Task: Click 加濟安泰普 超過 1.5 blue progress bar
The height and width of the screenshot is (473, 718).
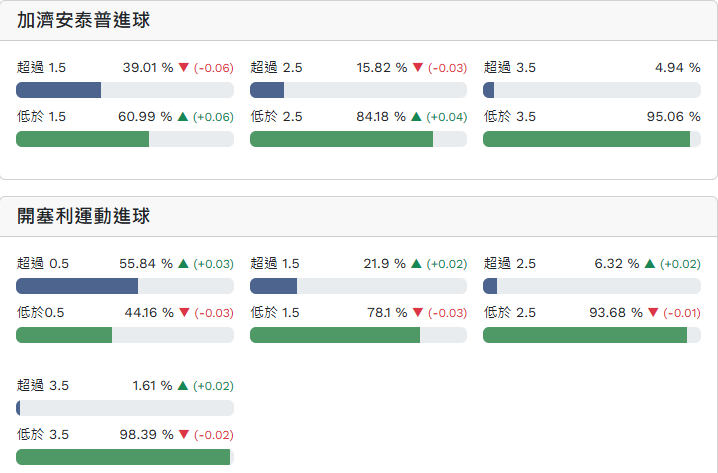Action: point(59,90)
